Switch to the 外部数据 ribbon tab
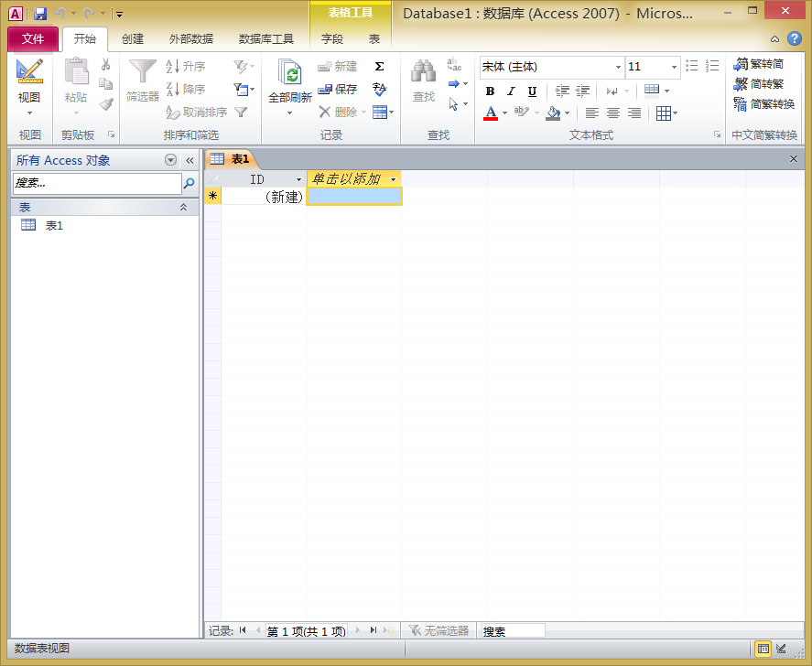The width and height of the screenshot is (812, 666). (191, 38)
